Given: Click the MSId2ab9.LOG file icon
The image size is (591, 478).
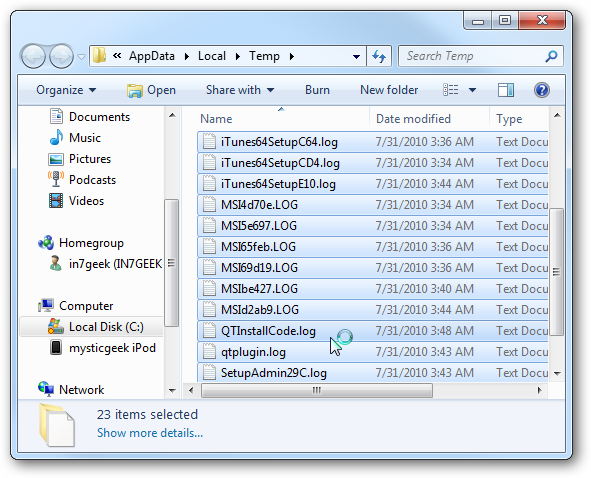Looking at the screenshot, I should click(x=209, y=310).
